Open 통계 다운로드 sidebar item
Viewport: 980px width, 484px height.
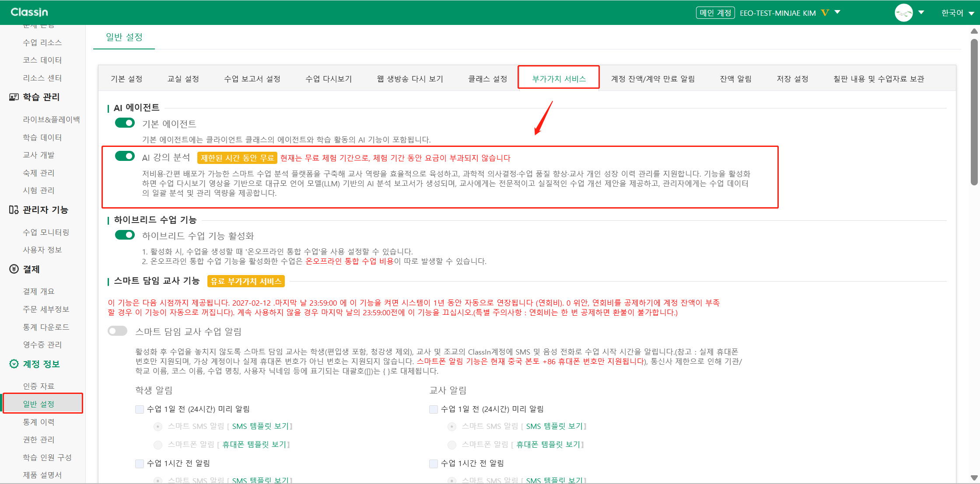pos(46,327)
